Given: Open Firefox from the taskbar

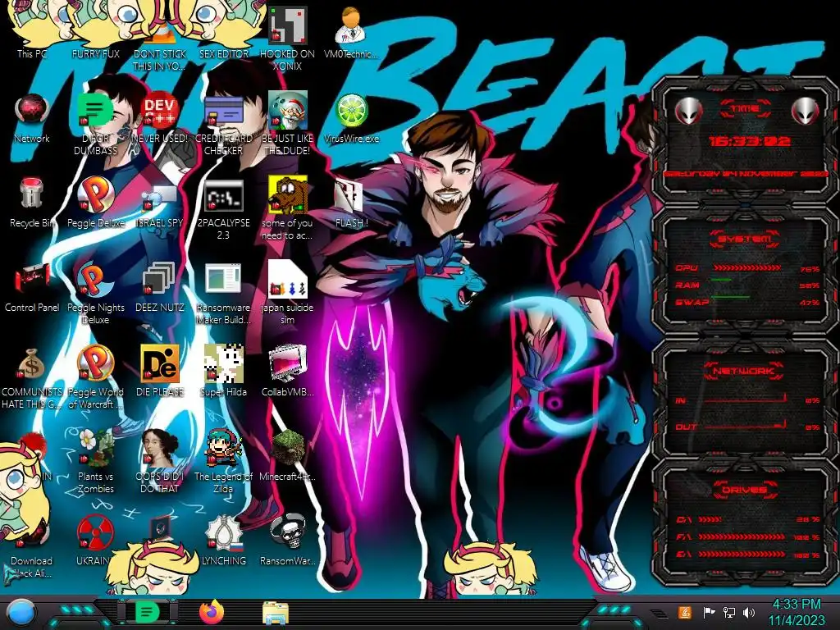Looking at the screenshot, I should pos(212,612).
